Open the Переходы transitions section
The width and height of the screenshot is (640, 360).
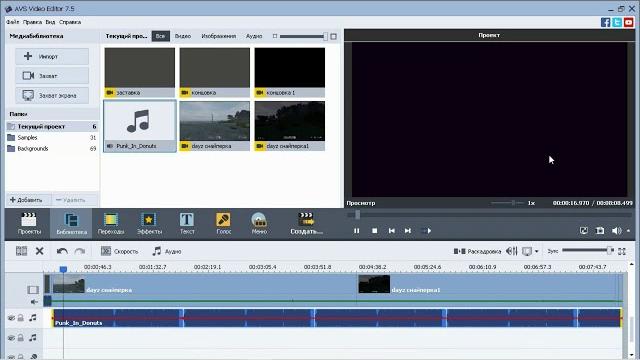click(111, 224)
